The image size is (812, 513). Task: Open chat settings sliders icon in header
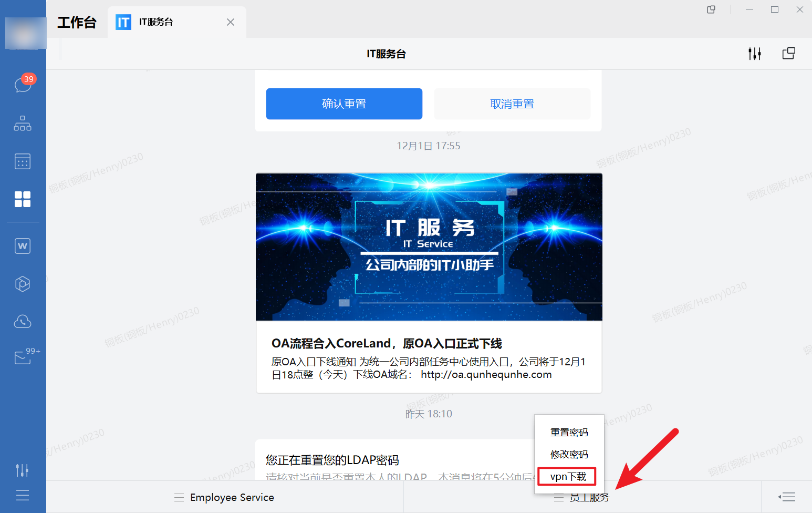[x=755, y=54]
